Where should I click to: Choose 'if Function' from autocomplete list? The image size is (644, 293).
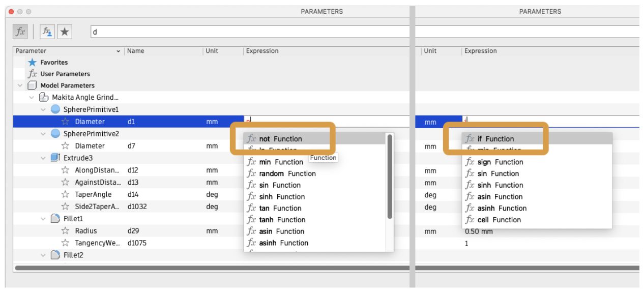click(x=537, y=139)
